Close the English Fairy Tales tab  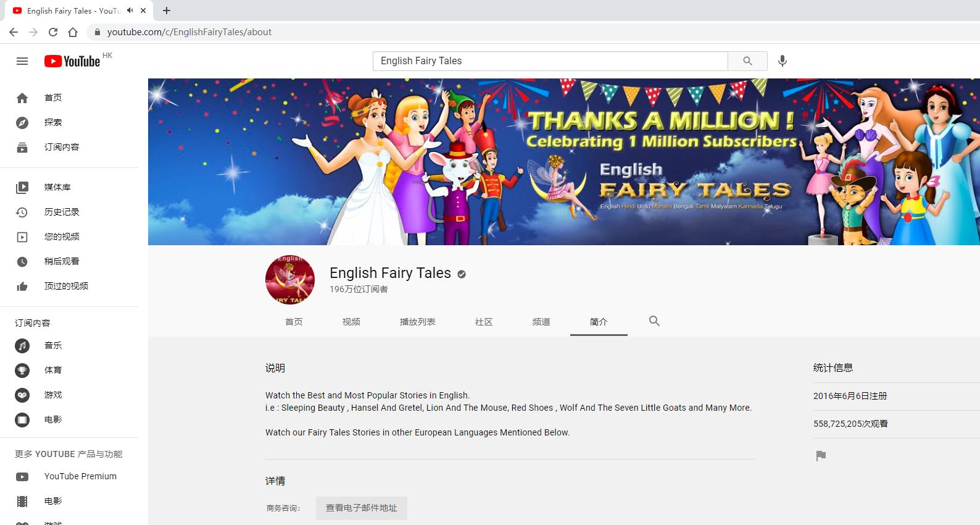pyautogui.click(x=143, y=10)
